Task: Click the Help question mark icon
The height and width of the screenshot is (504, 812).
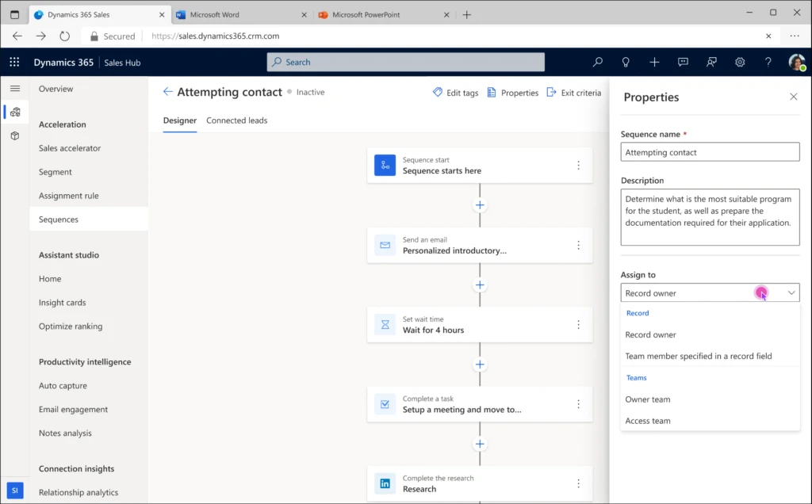Action: point(768,62)
